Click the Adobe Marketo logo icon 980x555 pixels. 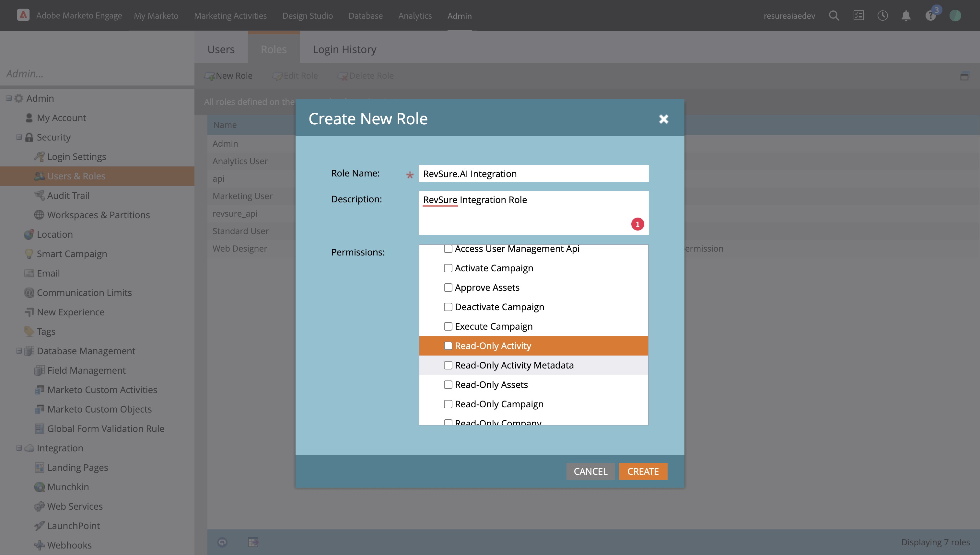23,15
